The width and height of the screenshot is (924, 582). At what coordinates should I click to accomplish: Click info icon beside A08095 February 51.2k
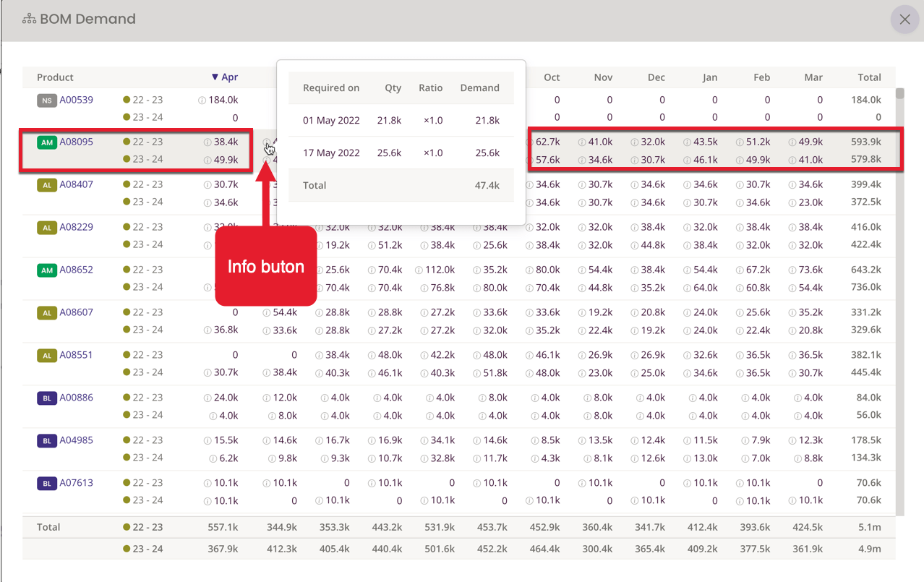740,143
